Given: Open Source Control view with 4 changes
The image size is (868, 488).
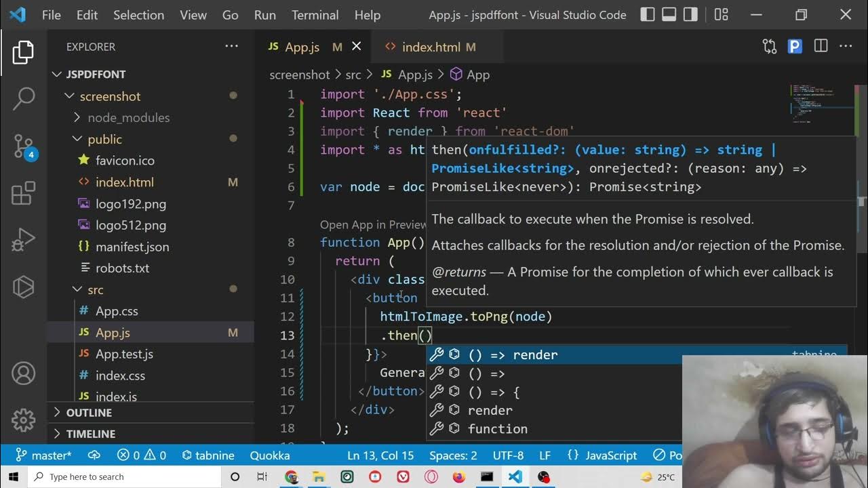Looking at the screenshot, I should 24,146.
